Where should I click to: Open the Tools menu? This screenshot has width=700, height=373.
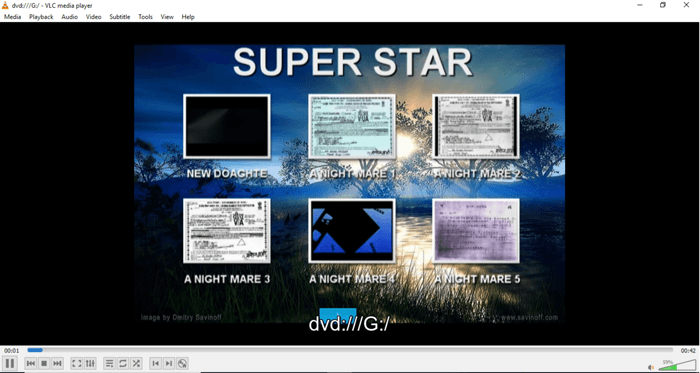(146, 17)
